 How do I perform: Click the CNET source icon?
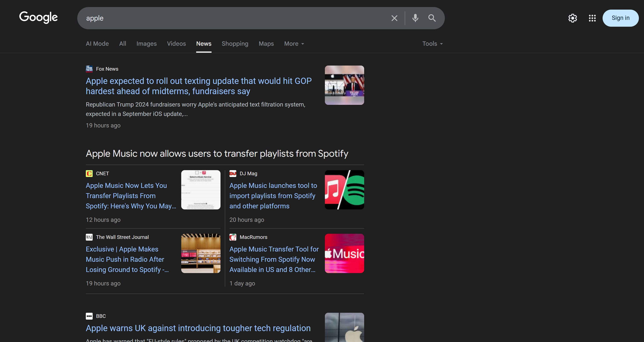[89, 174]
